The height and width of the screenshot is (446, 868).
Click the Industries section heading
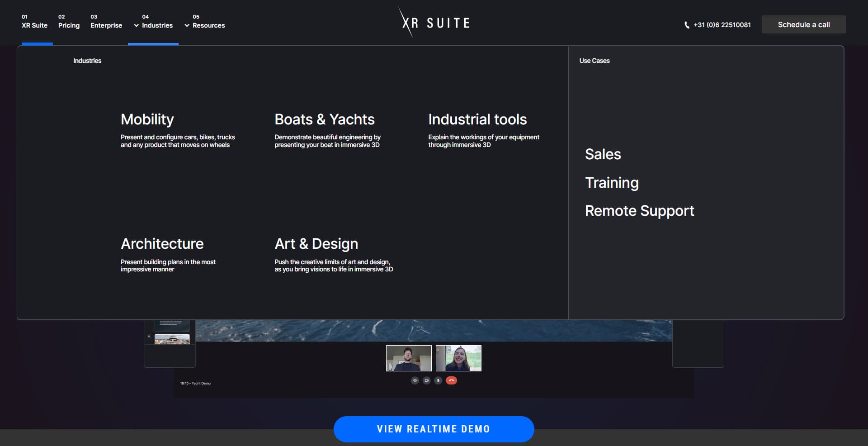click(87, 61)
